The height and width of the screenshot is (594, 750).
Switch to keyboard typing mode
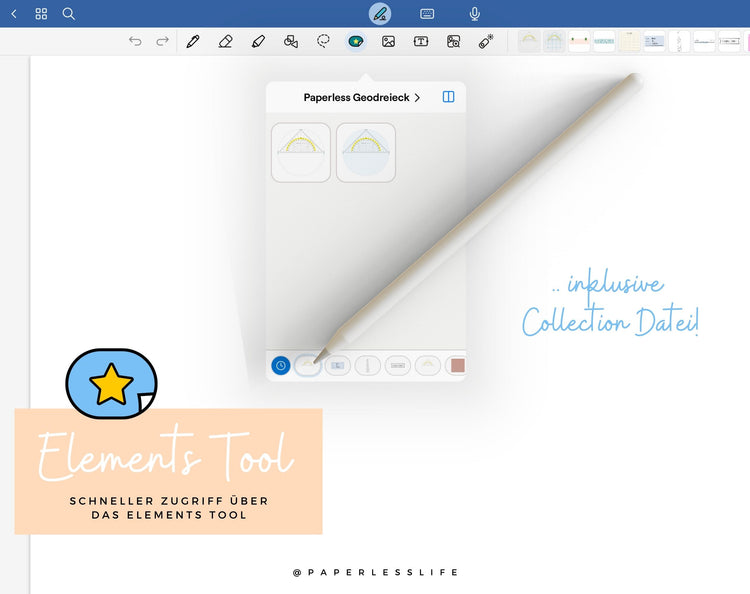(x=427, y=14)
